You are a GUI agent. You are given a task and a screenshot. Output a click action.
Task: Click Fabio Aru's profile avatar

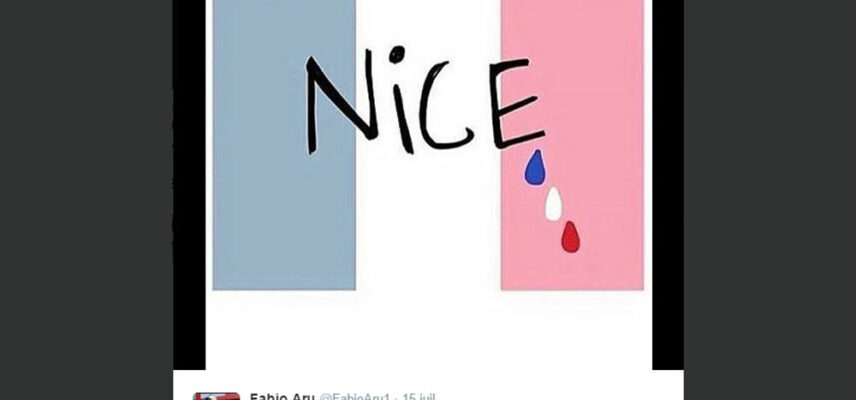pyautogui.click(x=216, y=396)
